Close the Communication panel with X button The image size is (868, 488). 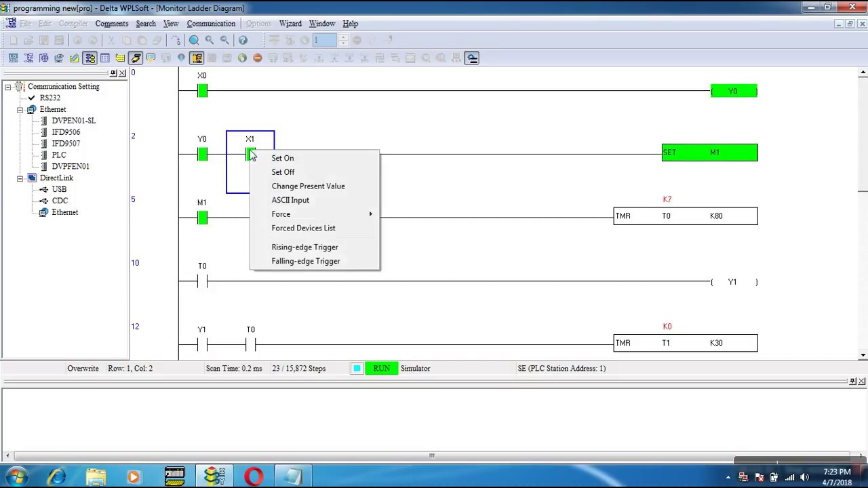(x=123, y=73)
